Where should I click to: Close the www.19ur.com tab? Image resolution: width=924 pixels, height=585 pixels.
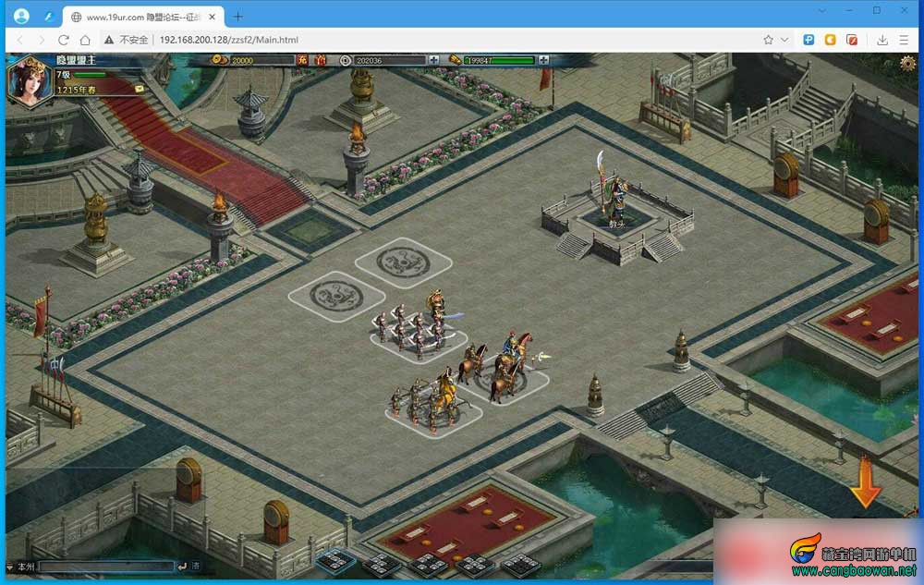click(x=213, y=17)
